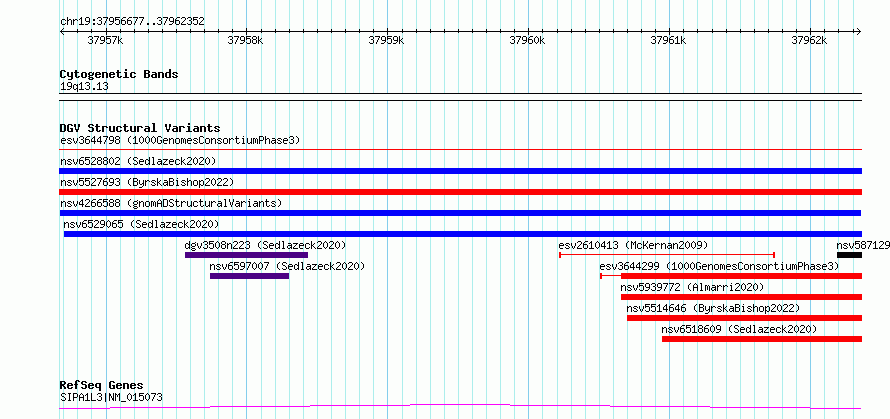The image size is (890, 419).
Task: Click the chr19:37956677..37962352 coordinates text
Action: (x=132, y=22)
